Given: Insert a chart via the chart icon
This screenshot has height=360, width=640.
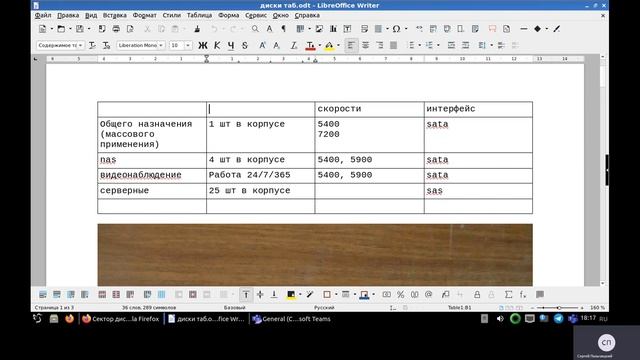Looking at the screenshot, I should (333, 29).
